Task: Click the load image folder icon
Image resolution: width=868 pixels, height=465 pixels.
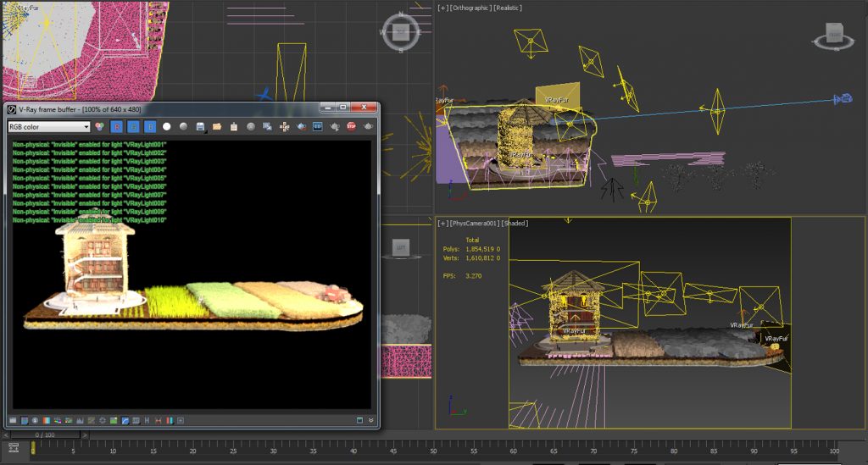Action: [x=217, y=126]
